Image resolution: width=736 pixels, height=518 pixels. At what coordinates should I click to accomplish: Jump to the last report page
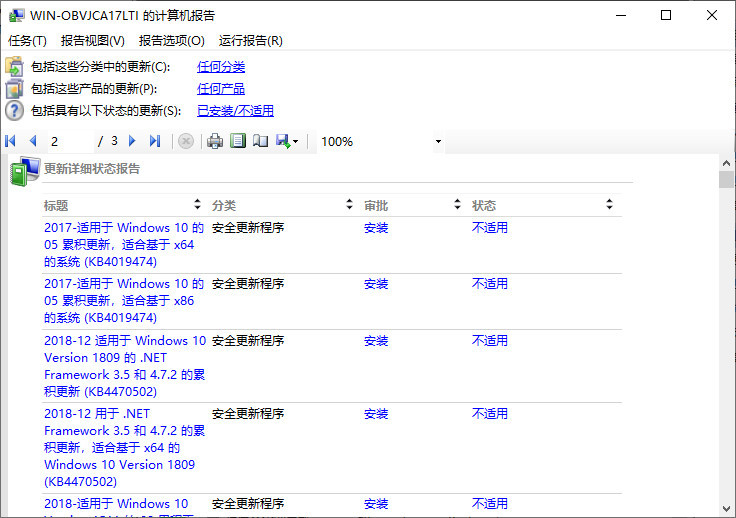155,141
